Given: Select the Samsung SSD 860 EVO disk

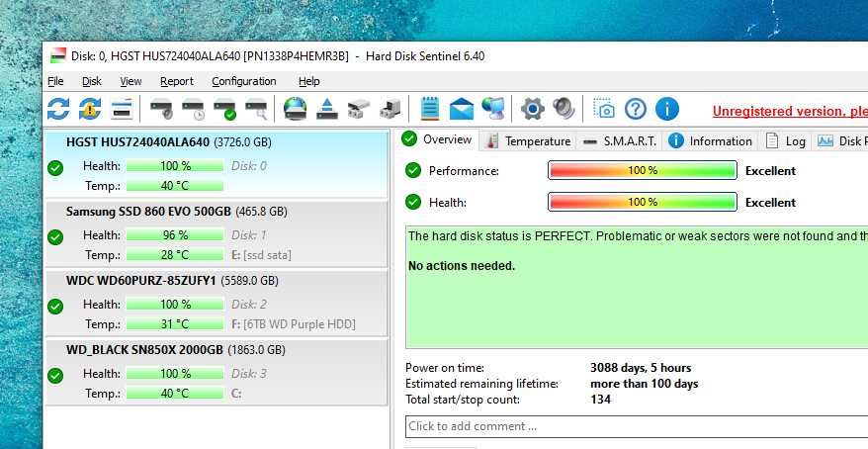Looking at the screenshot, I should (216, 233).
